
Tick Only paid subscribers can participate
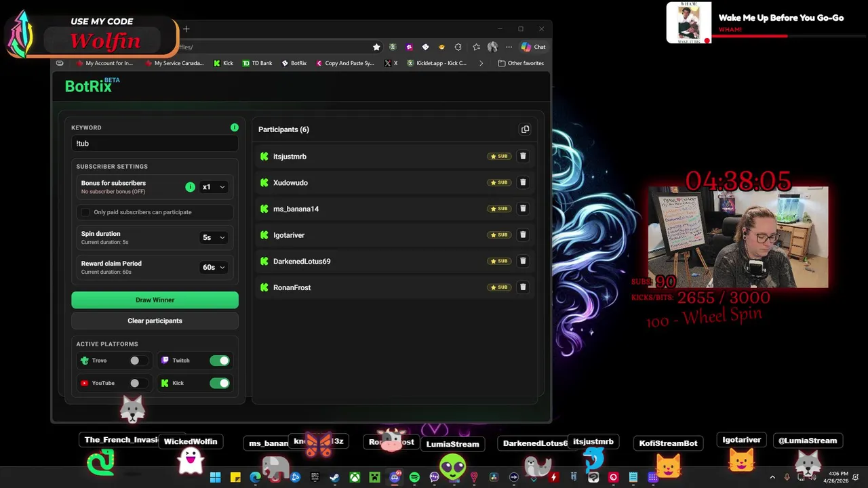point(85,212)
